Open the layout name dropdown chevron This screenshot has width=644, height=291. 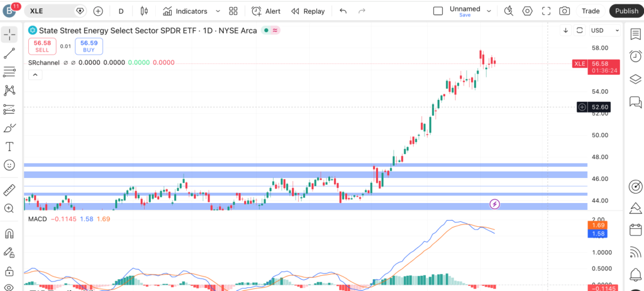(x=489, y=11)
